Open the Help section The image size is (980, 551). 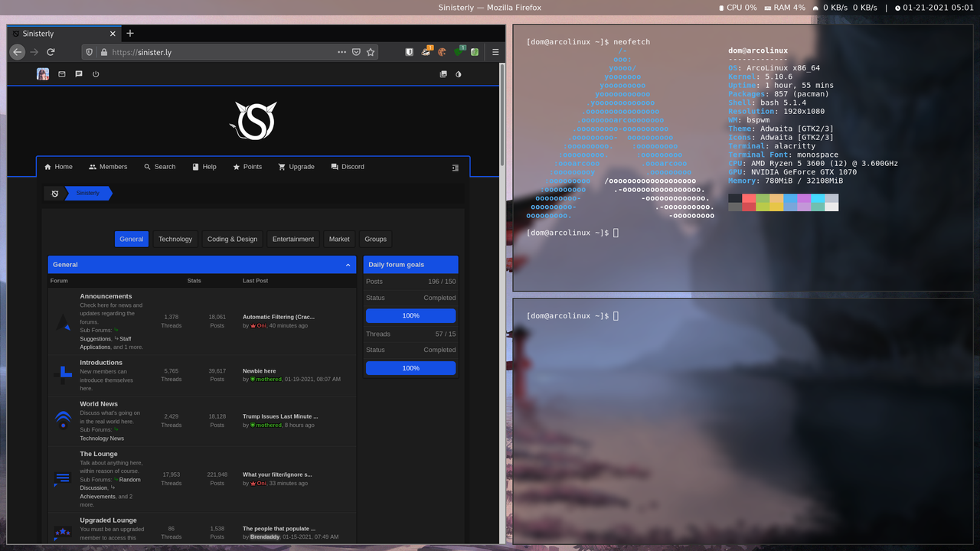coord(204,167)
